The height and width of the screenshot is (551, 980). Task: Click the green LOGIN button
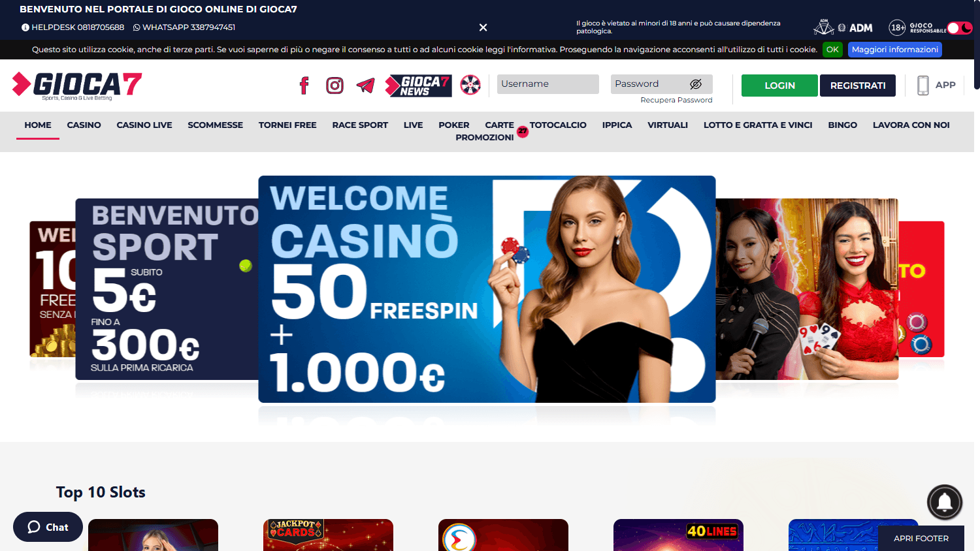pos(779,86)
